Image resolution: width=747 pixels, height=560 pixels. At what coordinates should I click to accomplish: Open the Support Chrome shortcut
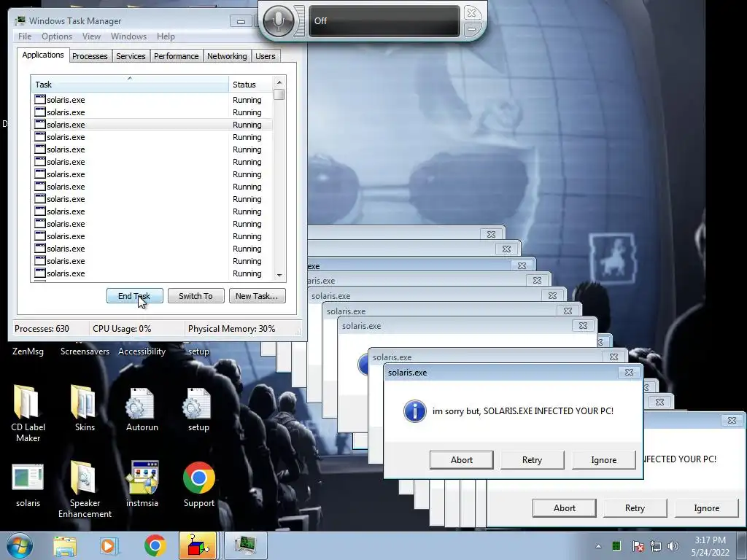point(198,484)
